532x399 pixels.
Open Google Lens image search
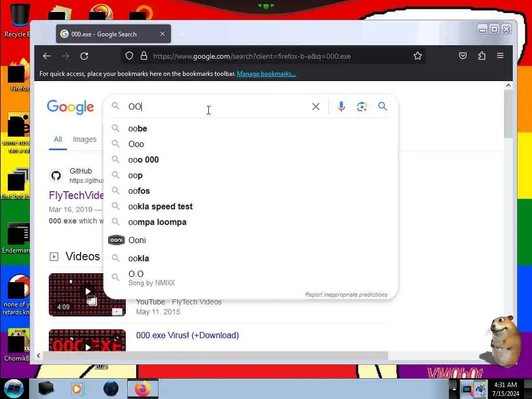[x=362, y=107]
